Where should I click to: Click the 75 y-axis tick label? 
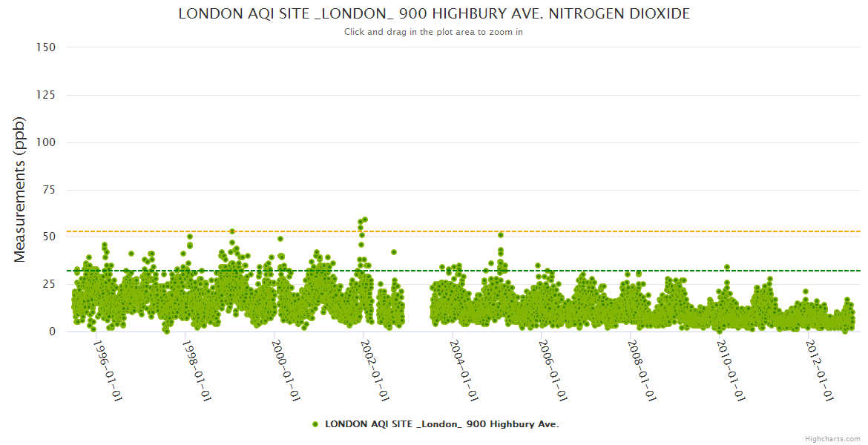(x=48, y=190)
